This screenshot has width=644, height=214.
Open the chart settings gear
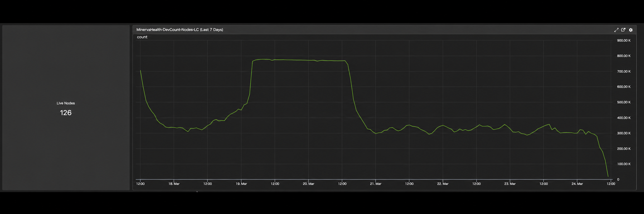(x=631, y=30)
